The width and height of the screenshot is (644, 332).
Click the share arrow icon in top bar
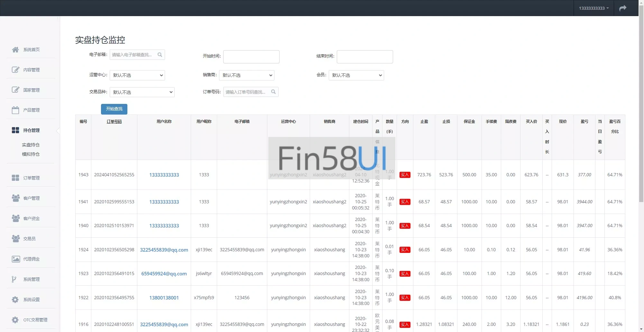pos(623,8)
